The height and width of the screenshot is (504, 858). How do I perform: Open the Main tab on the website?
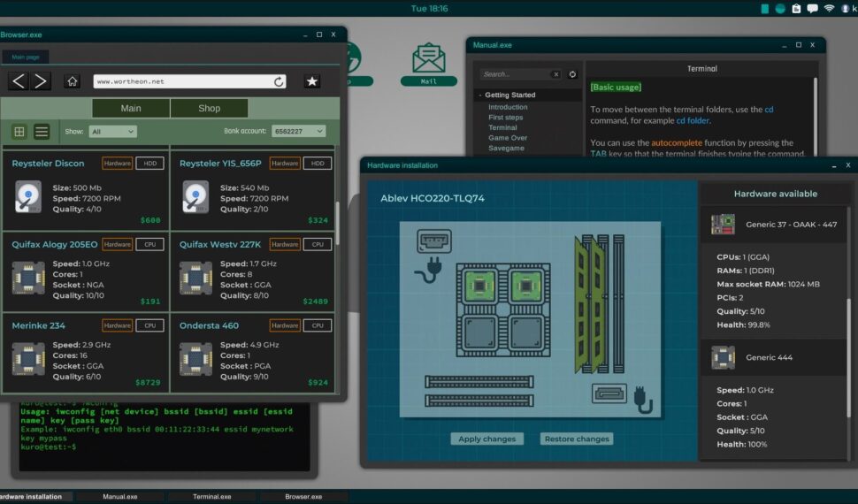131,108
